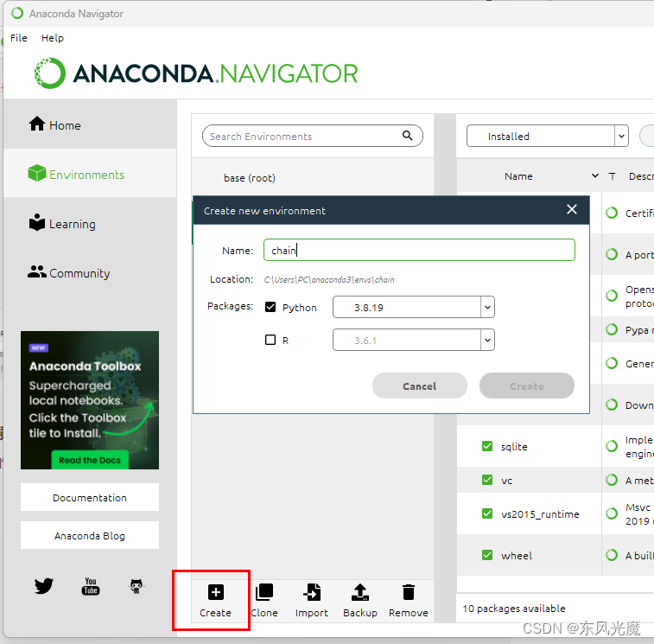Screen dimensions: 654x644
Task: Open the Python version 3.8.19 dropdown
Action: 414,307
